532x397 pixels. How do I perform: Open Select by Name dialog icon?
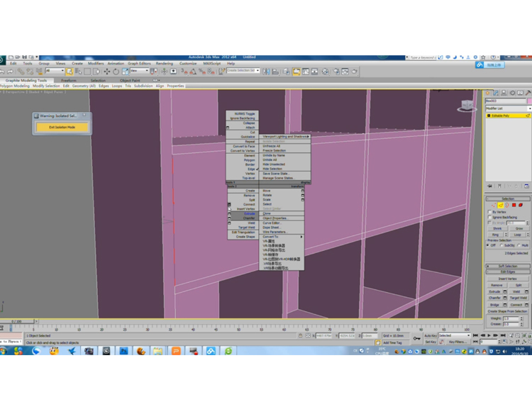coord(78,71)
